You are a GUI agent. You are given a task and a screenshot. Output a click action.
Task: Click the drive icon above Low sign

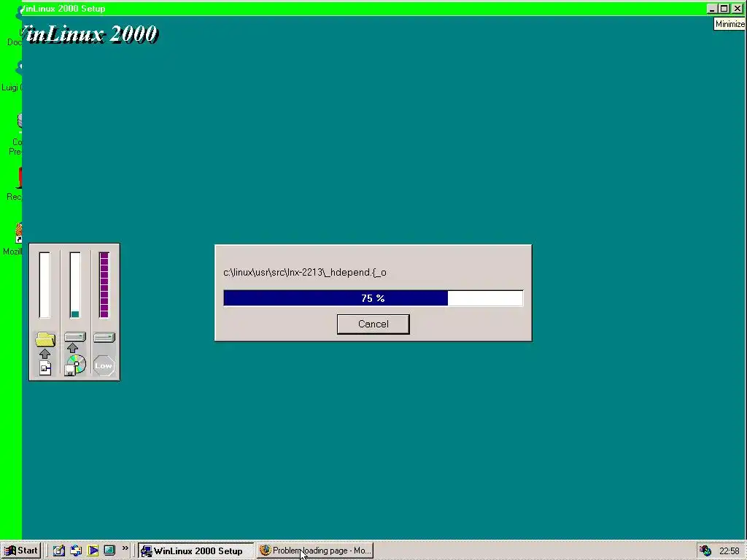(x=104, y=338)
